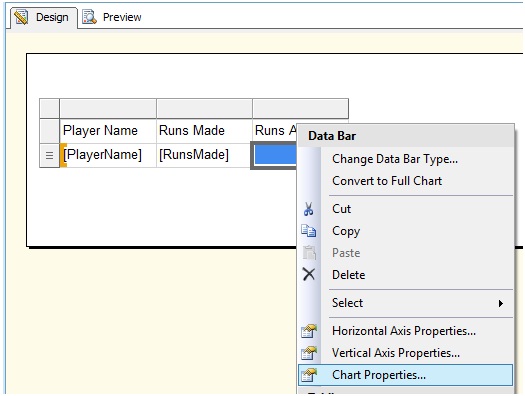The image size is (525, 396).
Task: Select the Runs Made column handle
Action: coord(204,108)
